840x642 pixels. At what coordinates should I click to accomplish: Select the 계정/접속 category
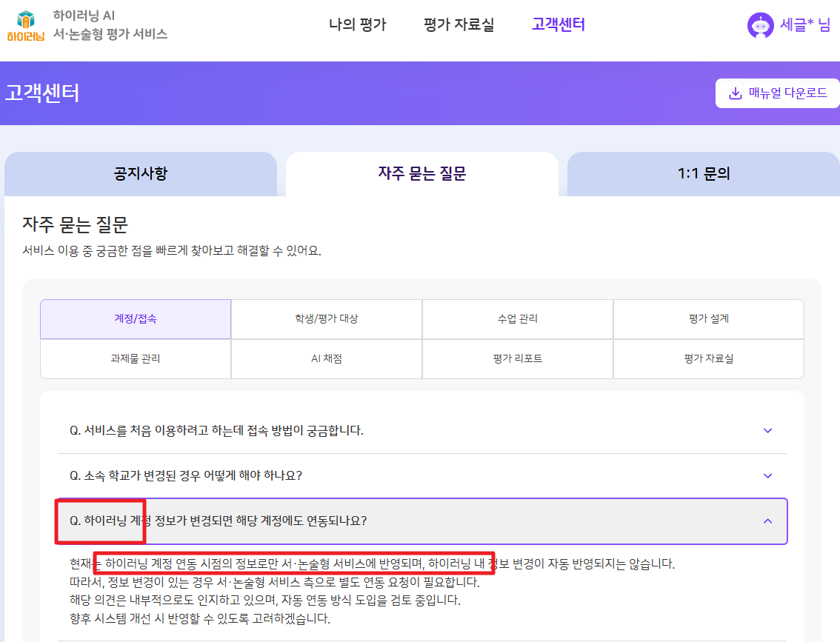(136, 319)
